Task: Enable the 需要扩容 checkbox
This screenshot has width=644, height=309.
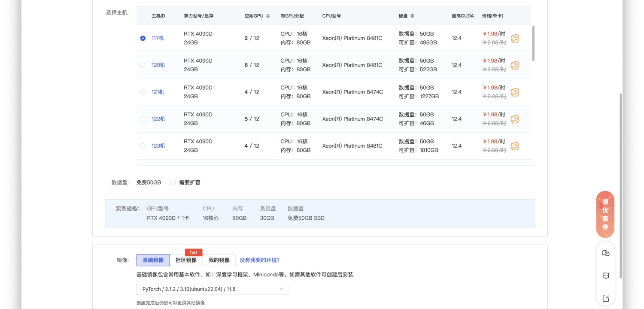Action: 173,182
